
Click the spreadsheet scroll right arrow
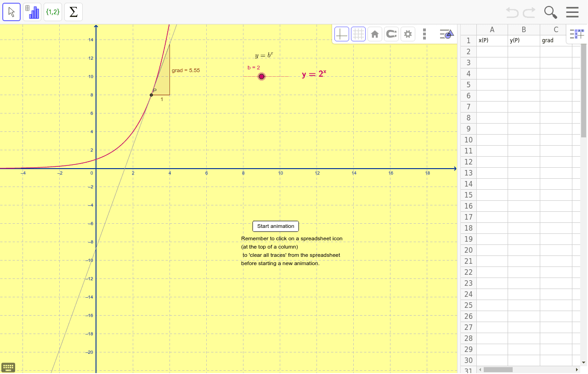point(577,369)
